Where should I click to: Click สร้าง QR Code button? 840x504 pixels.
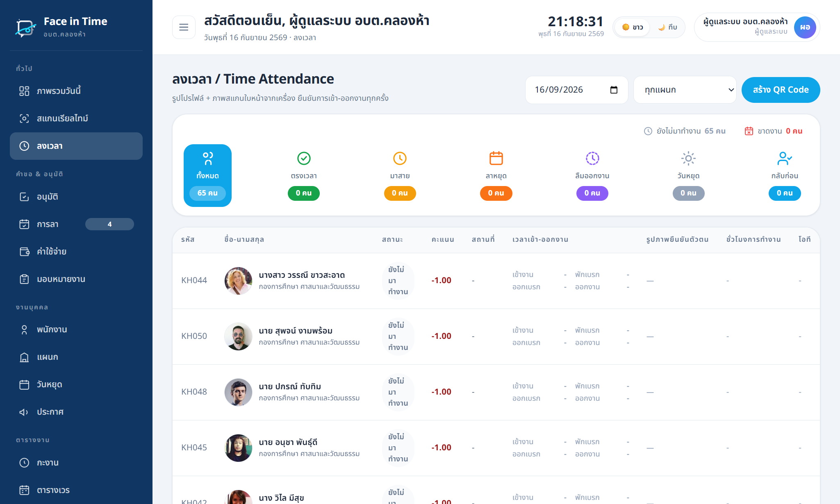[x=781, y=90]
